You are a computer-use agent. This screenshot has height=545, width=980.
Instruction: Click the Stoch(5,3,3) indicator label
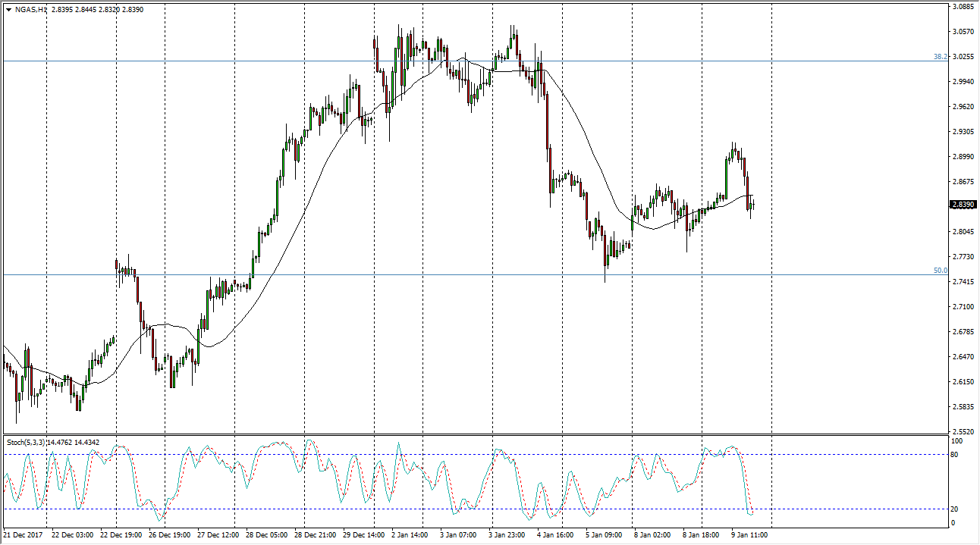click(x=28, y=442)
